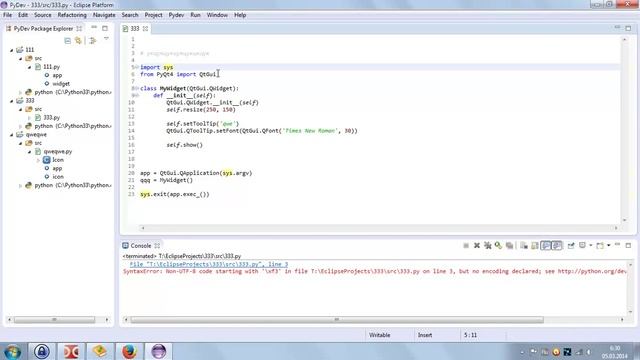Maximize the Console panel
This screenshot has width=640, height=360.
[628, 246]
